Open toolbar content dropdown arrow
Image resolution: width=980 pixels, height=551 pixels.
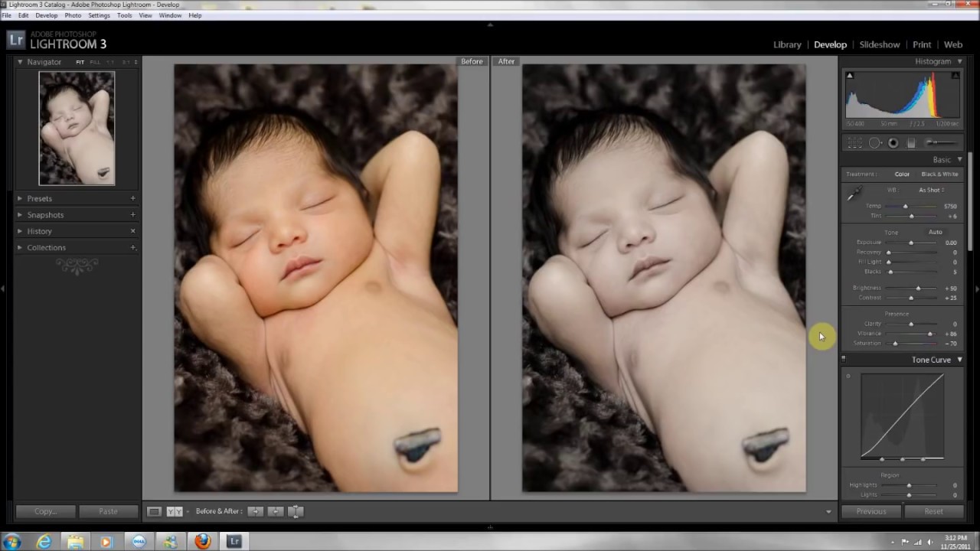(x=828, y=511)
